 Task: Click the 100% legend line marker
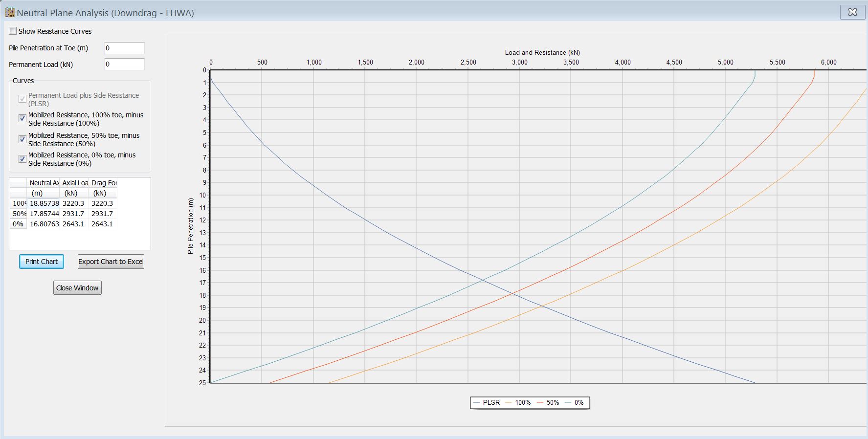tap(509, 402)
